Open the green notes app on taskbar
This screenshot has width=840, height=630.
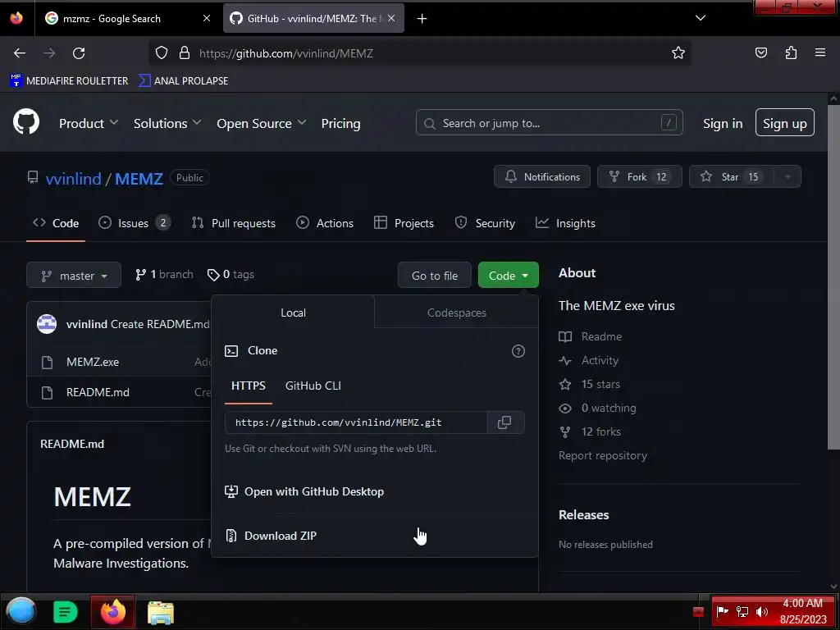click(66, 612)
